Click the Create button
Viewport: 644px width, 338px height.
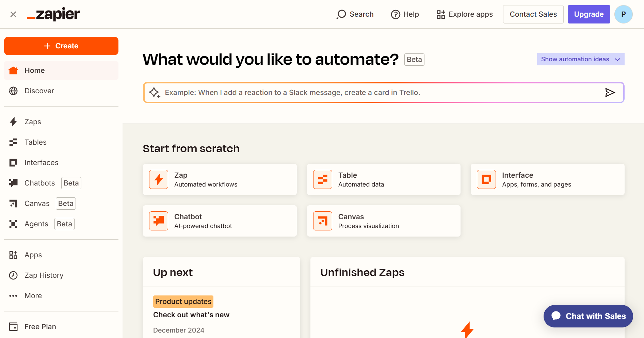(x=61, y=46)
